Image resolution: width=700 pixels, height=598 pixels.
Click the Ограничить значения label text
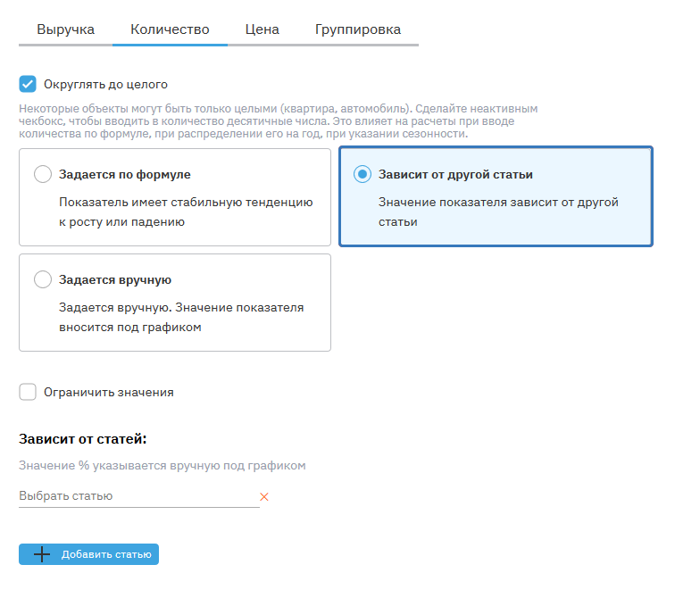coord(108,392)
